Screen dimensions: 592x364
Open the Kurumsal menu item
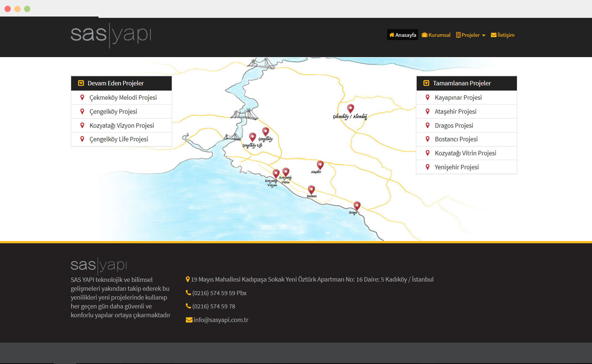[436, 35]
